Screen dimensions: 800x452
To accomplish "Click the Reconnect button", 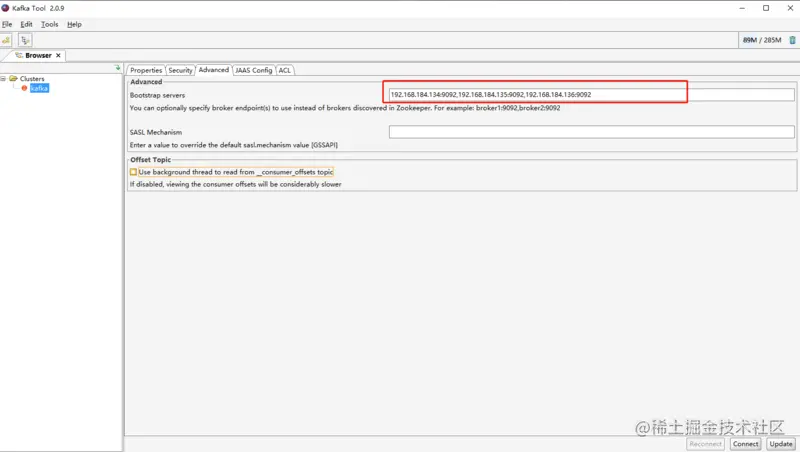I will click(x=706, y=444).
